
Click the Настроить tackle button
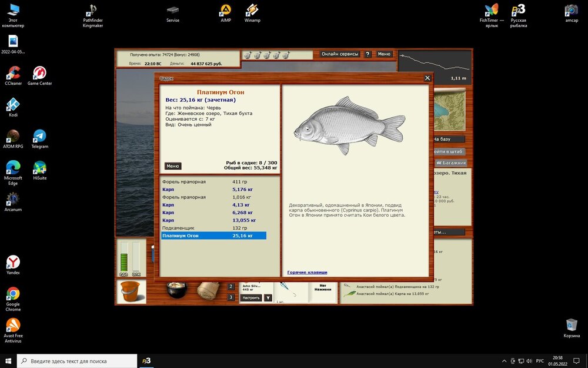(x=250, y=298)
